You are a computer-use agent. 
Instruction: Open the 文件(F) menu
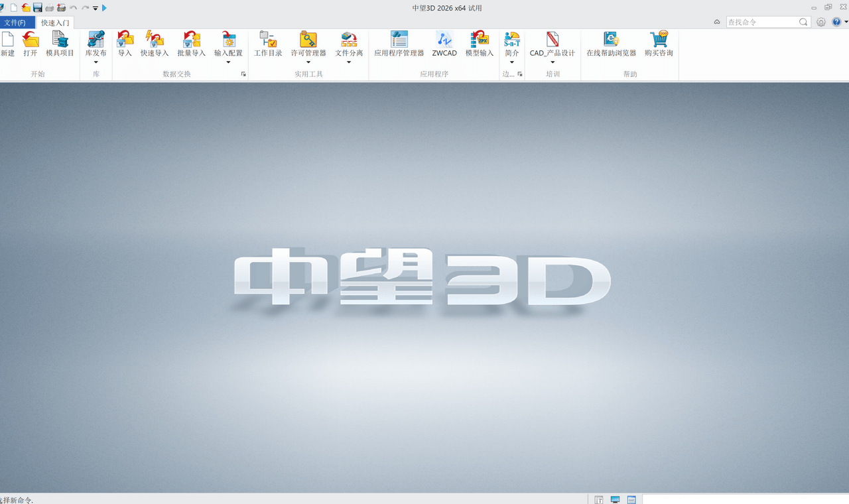point(15,23)
